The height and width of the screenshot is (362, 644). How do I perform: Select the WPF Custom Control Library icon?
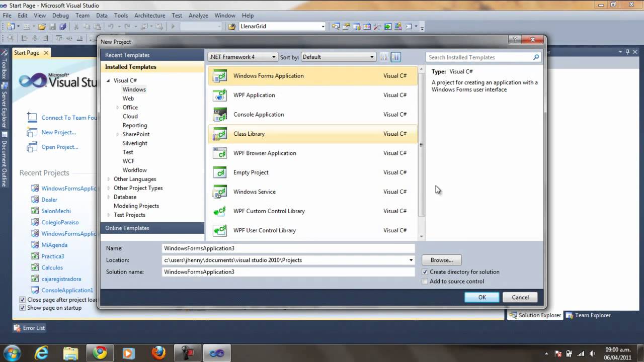coord(220,211)
